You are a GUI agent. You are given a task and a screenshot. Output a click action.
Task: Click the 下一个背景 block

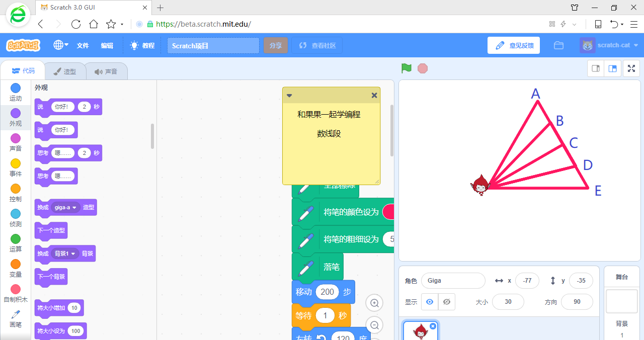pos(51,277)
